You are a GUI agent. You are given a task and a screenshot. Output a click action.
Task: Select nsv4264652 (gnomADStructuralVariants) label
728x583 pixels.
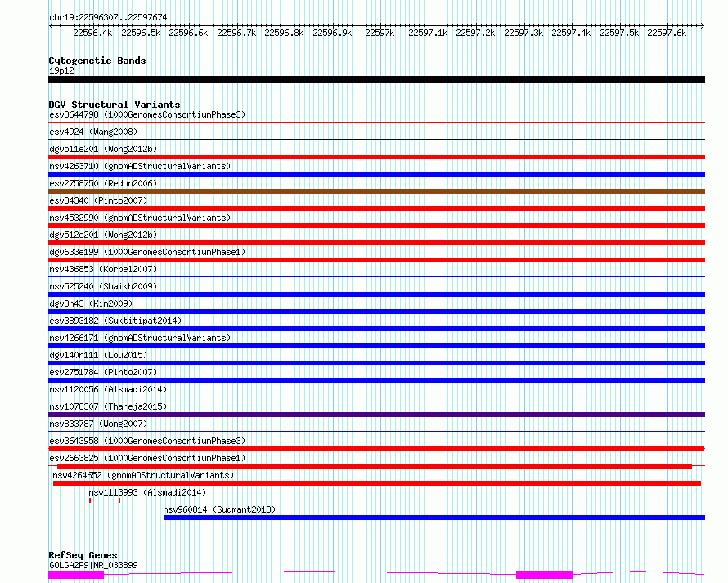[x=143, y=475]
